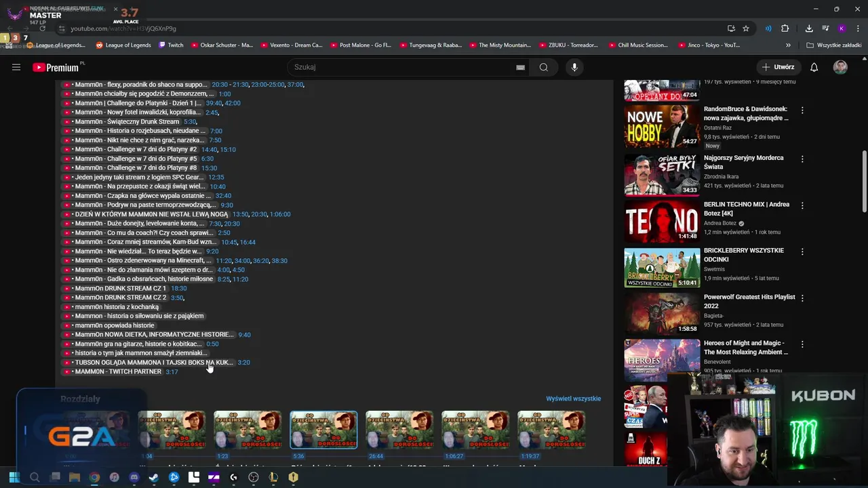Click into the Szukaj search field

[403, 67]
